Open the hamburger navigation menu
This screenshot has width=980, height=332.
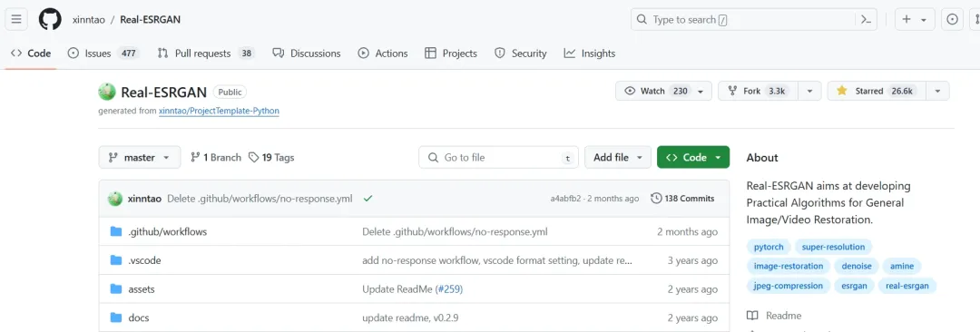point(16,19)
